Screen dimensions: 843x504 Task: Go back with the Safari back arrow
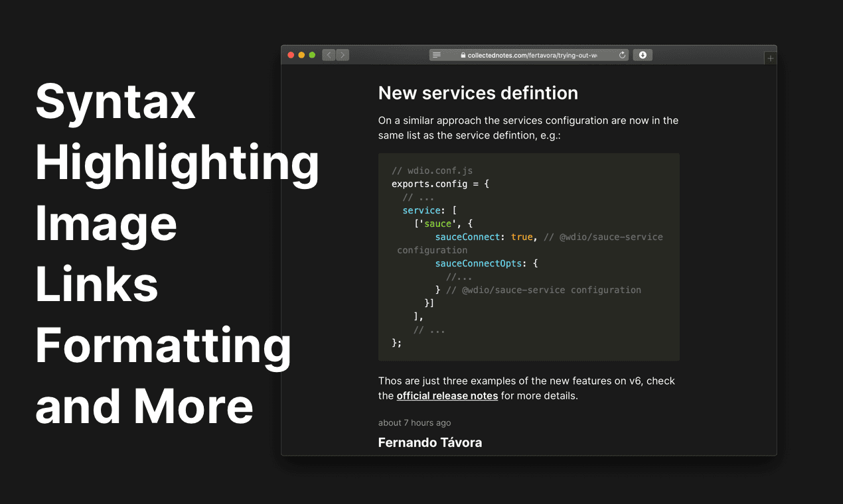329,55
